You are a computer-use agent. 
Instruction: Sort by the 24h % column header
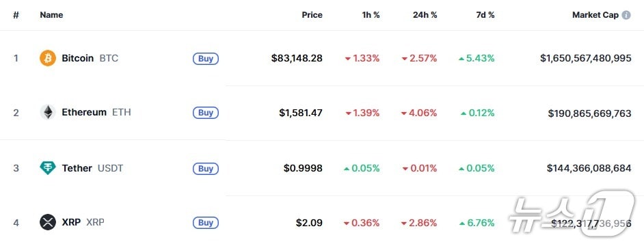point(425,15)
